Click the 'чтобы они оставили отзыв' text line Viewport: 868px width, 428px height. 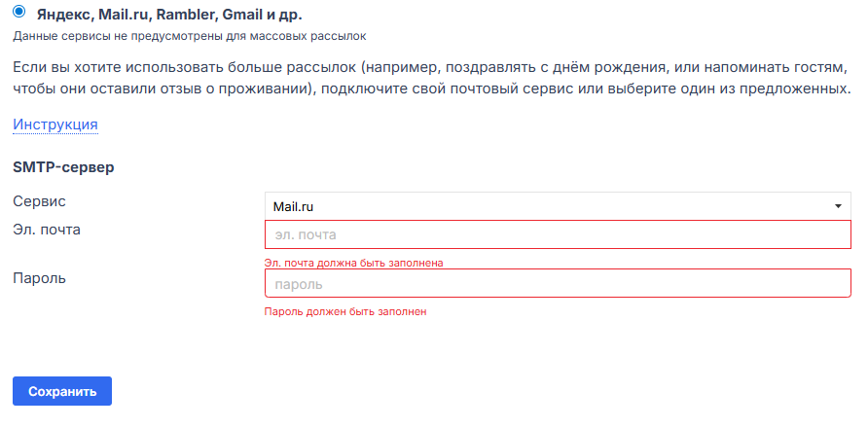point(428,89)
